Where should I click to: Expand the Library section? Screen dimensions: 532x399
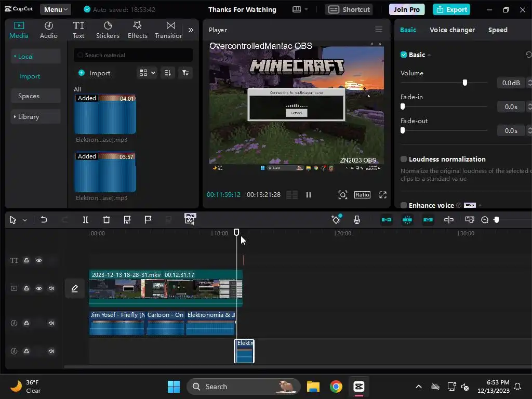pos(36,117)
